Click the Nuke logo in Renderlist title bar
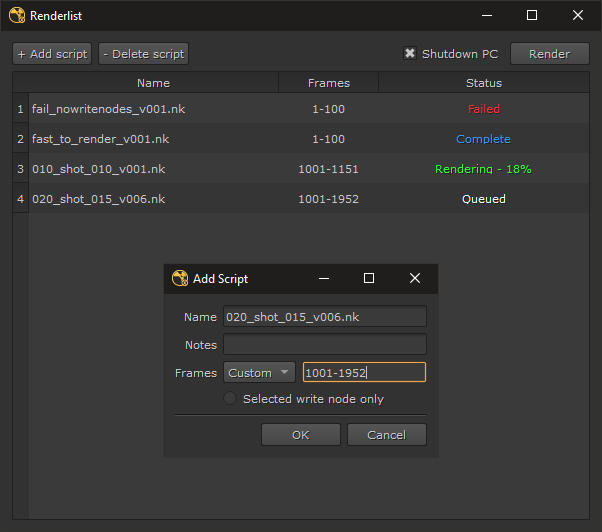The width and height of the screenshot is (602, 532). 17,15
